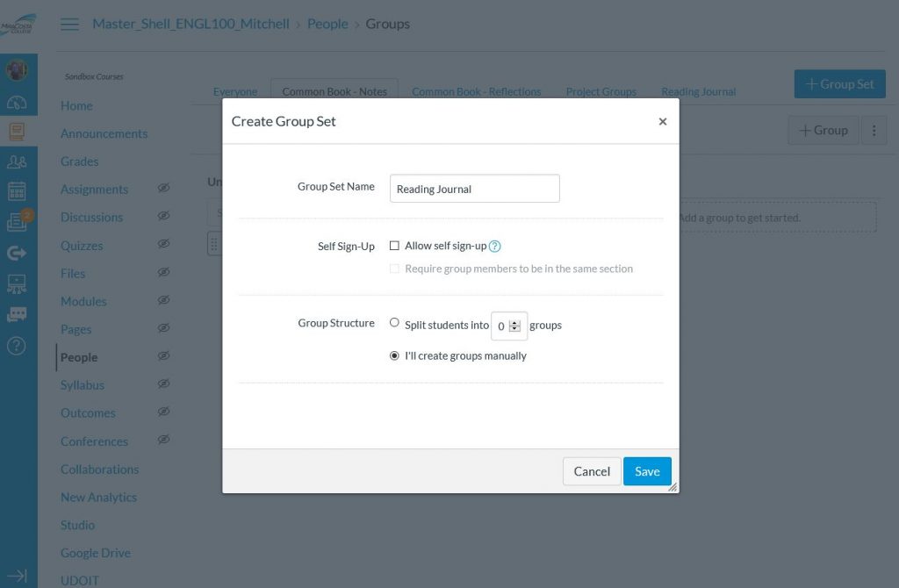The height and width of the screenshot is (588, 899).
Task: Toggle the hidden eye icon beside Outcomes
Action: tap(164, 412)
